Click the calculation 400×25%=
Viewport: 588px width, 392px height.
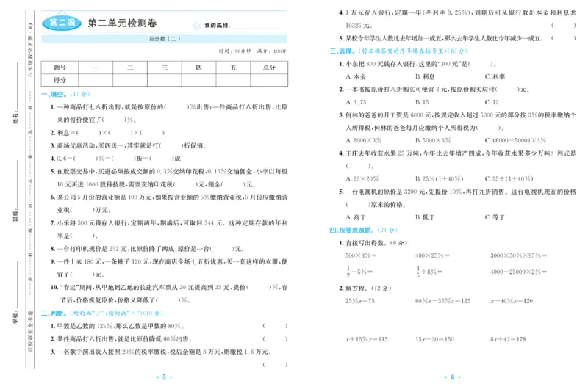pos(432,255)
